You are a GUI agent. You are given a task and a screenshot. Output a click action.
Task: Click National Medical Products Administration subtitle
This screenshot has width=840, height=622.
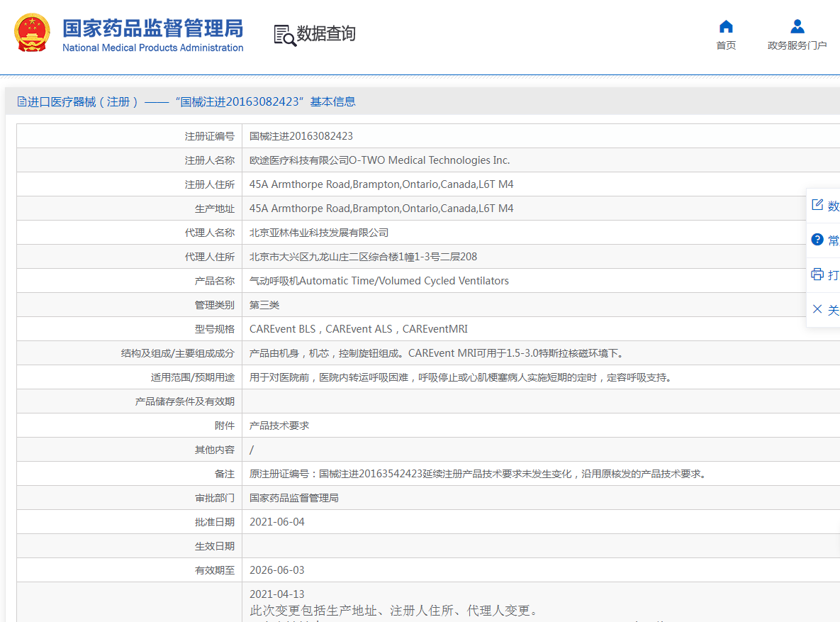tap(152, 48)
